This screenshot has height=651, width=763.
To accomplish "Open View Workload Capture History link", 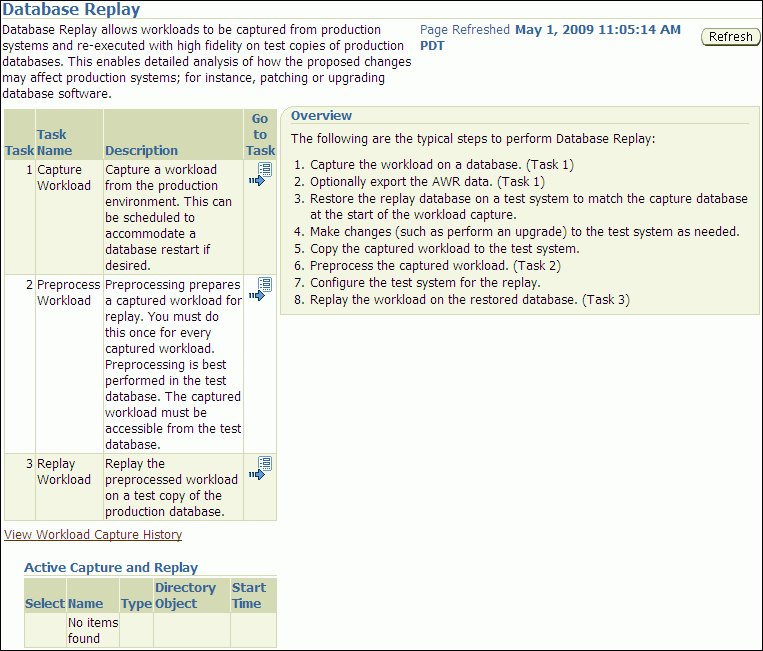I will [93, 535].
